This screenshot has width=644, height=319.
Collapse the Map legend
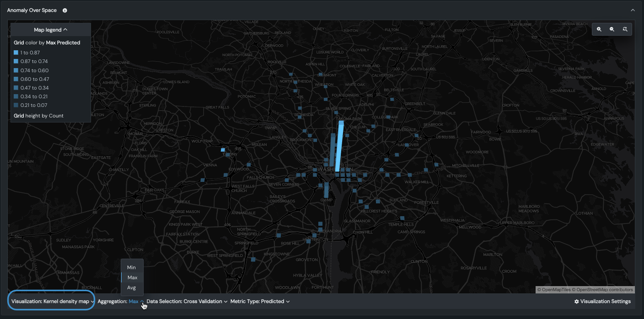pyautogui.click(x=51, y=30)
